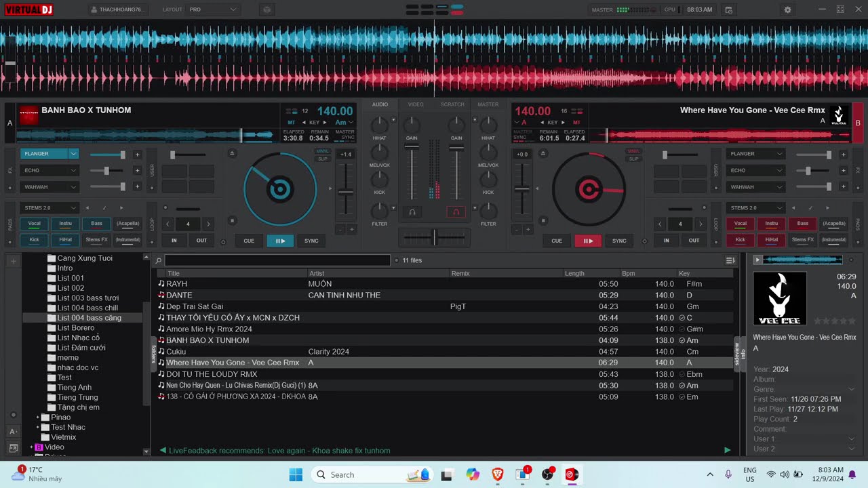Switch to the MASTER mixer tab

[488, 104]
